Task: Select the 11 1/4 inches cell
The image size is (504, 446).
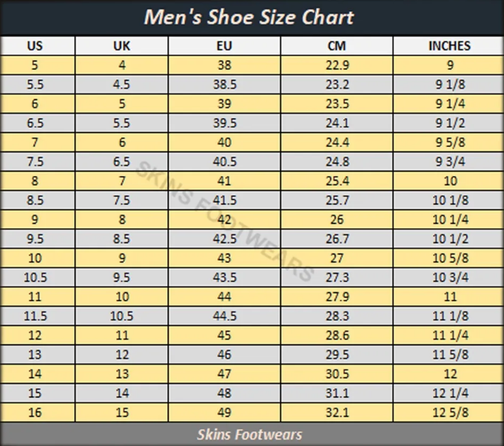Action: coord(449,335)
